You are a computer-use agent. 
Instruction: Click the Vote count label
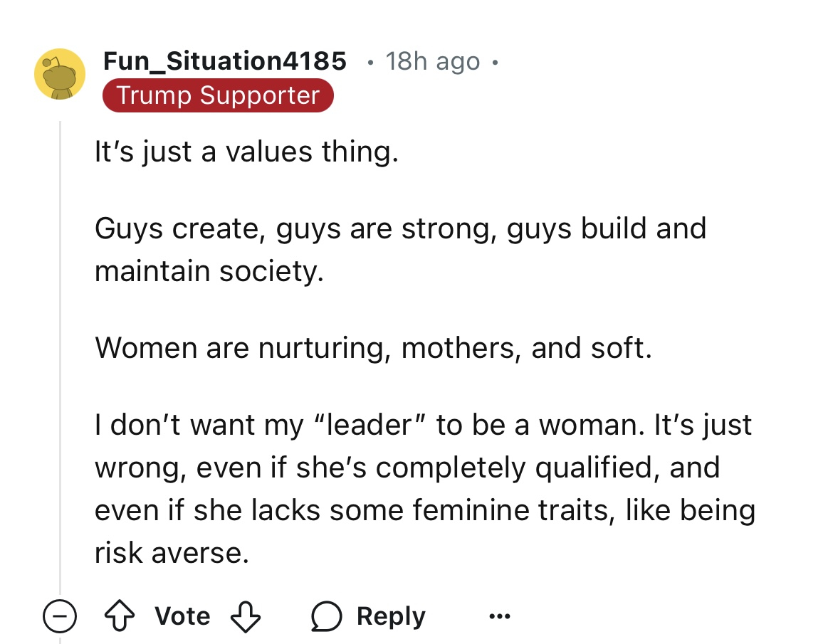[x=182, y=616]
